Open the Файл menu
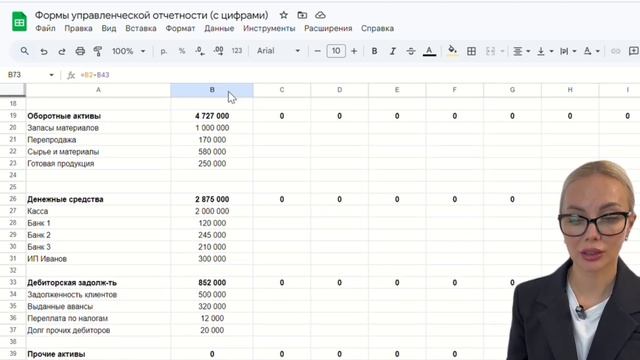This screenshot has width=640, height=360. point(45,29)
